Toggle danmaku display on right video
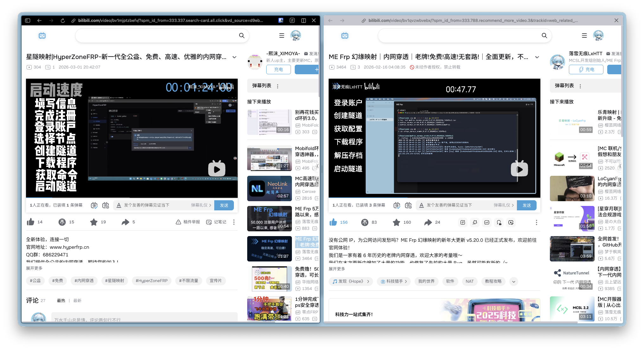Screen dimensions: 644x350 tap(397, 205)
